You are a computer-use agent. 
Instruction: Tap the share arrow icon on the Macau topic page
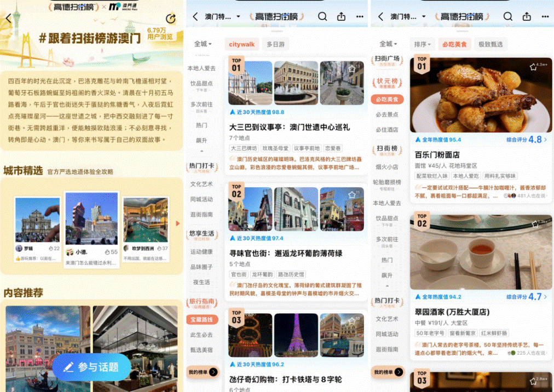pos(171,19)
